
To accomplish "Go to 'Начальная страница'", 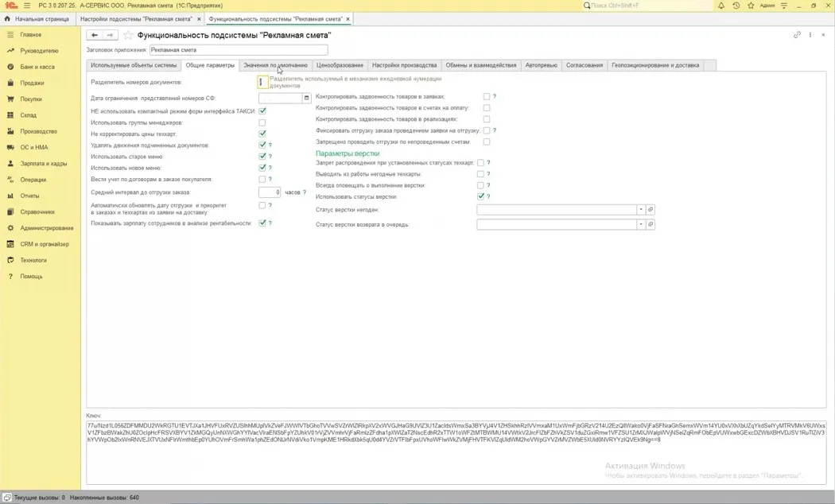I will (x=37, y=19).
